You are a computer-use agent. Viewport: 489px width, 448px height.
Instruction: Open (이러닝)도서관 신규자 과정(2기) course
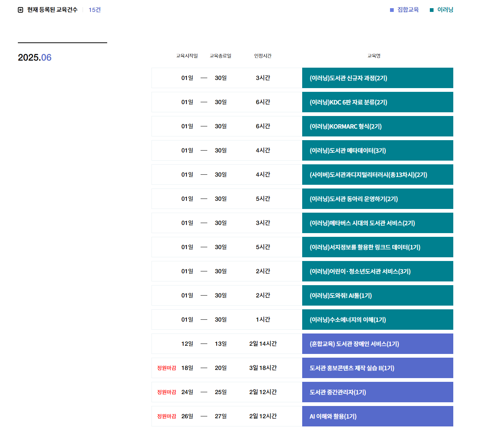click(378, 78)
